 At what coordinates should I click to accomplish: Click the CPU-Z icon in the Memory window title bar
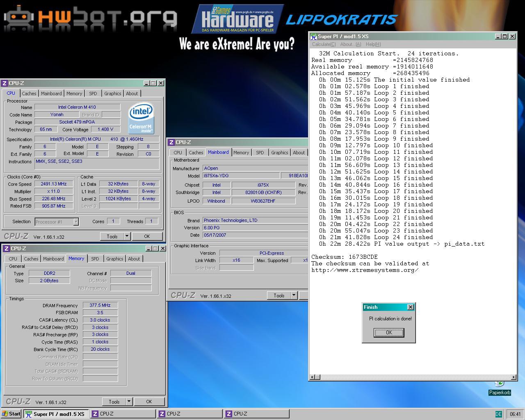[x=6, y=249]
